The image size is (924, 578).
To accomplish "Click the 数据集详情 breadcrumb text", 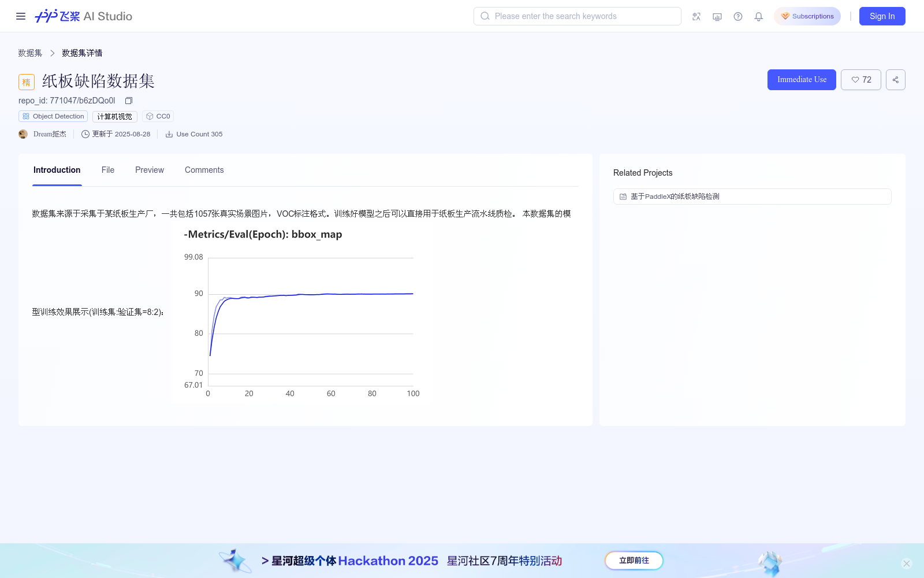I will coord(82,53).
